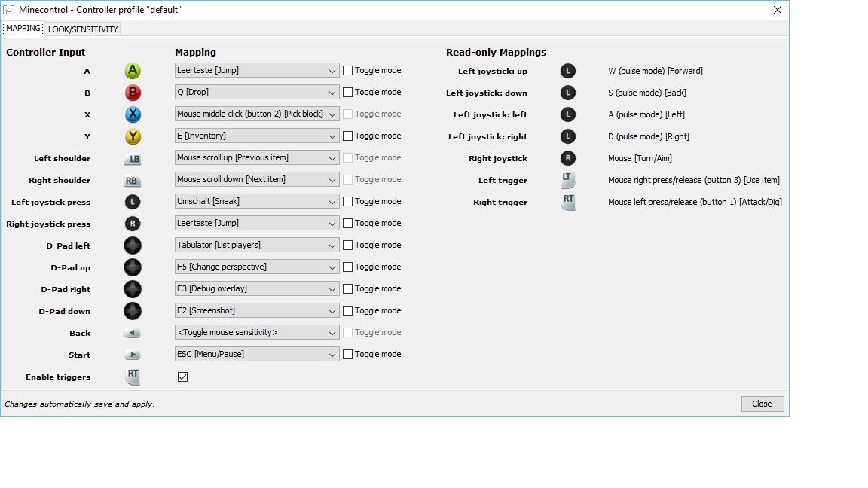Open the F2 [Screenshot] dropdown
868x488 pixels.
pos(257,310)
